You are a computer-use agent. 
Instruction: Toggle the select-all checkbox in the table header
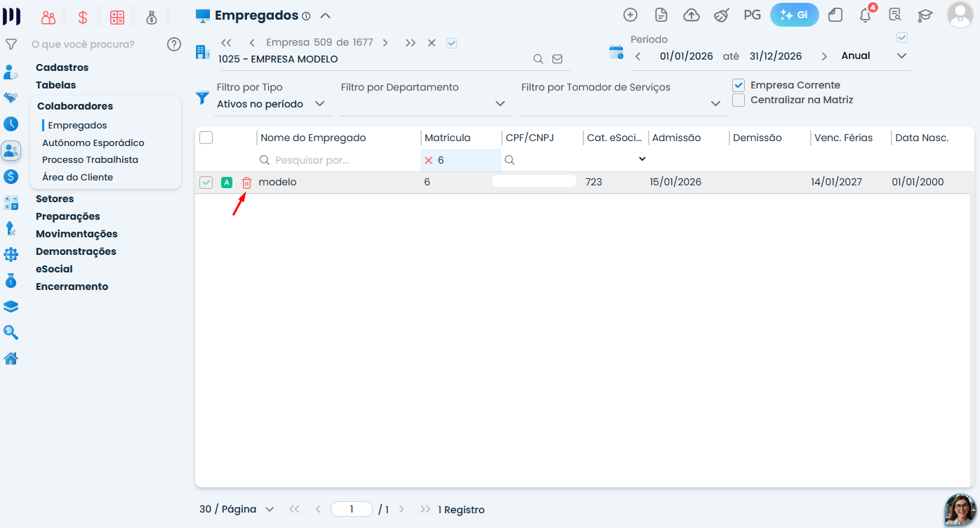pos(206,138)
